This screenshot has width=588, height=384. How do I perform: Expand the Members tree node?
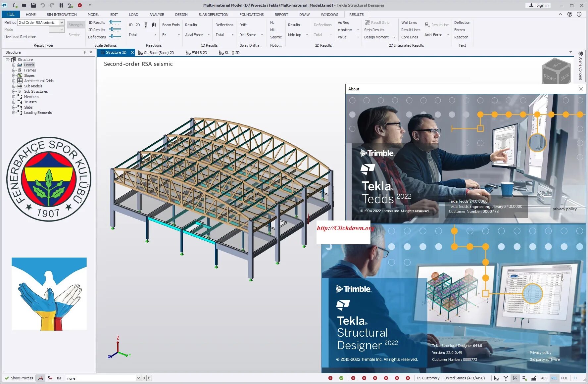click(x=14, y=97)
